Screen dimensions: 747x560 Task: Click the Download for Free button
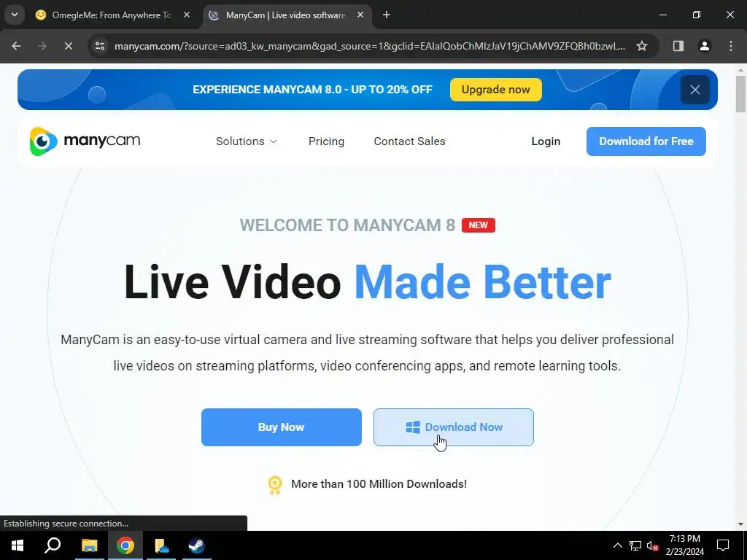[646, 141]
